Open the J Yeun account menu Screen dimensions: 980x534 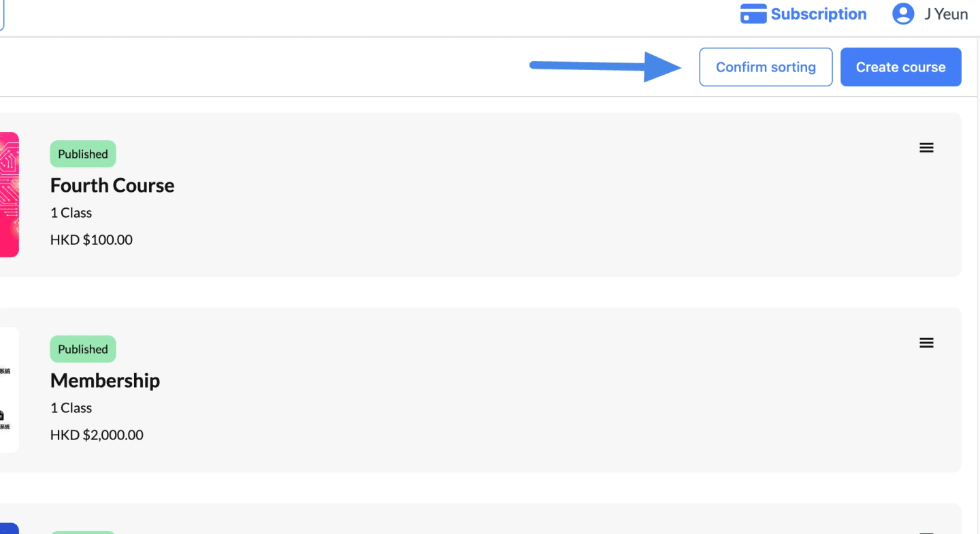(930, 14)
